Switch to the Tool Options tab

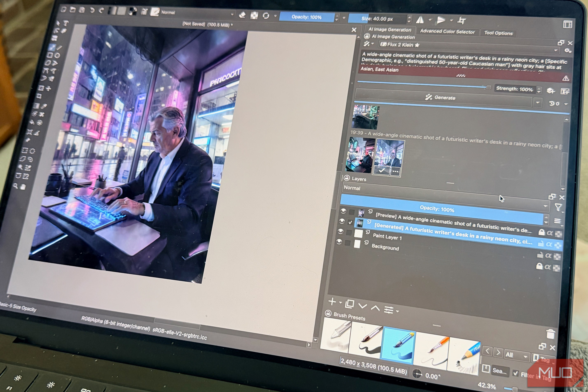pos(498,33)
